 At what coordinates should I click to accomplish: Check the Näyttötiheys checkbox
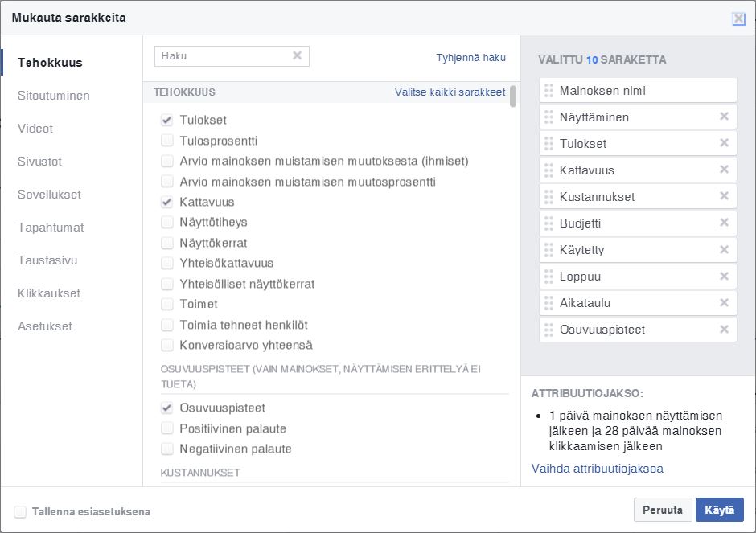tap(166, 222)
